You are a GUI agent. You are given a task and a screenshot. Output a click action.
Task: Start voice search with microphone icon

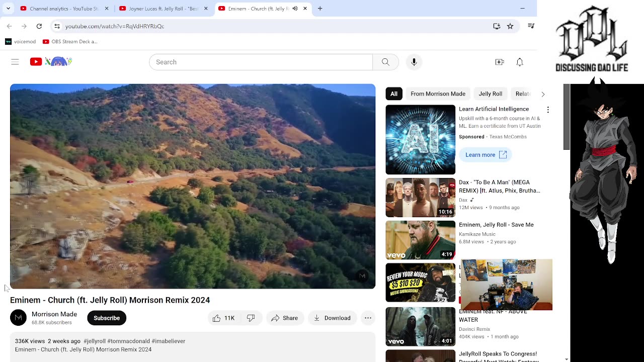tap(414, 62)
